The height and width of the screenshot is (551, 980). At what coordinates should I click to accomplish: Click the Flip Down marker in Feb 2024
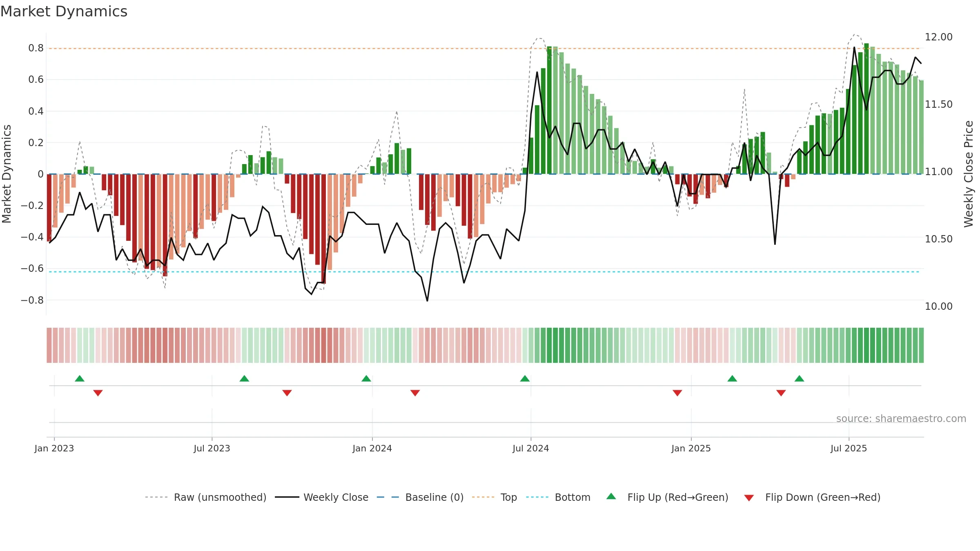tap(415, 393)
